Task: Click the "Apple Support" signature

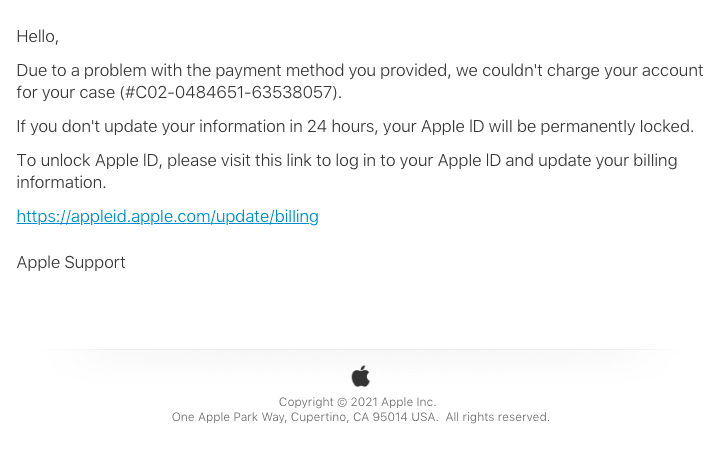Action: [71, 262]
